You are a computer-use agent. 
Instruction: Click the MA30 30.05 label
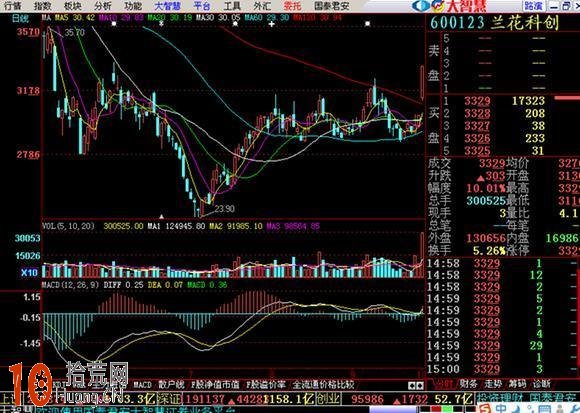click(x=218, y=17)
